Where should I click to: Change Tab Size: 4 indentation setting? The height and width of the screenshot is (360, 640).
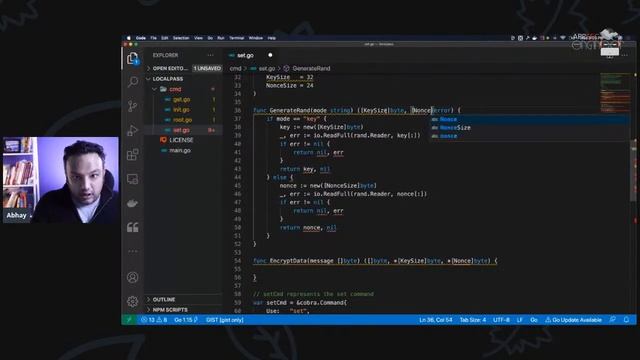(x=473, y=320)
